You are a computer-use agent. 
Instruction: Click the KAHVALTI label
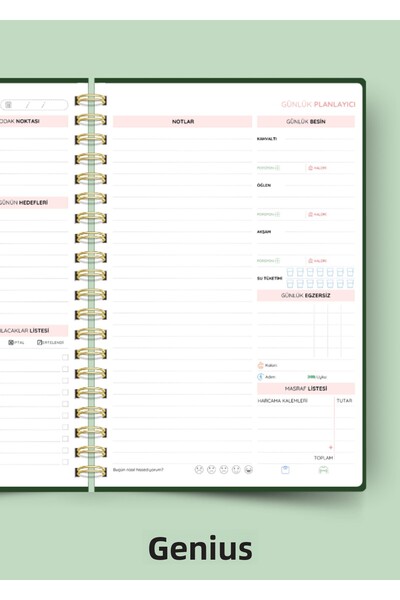[267, 139]
